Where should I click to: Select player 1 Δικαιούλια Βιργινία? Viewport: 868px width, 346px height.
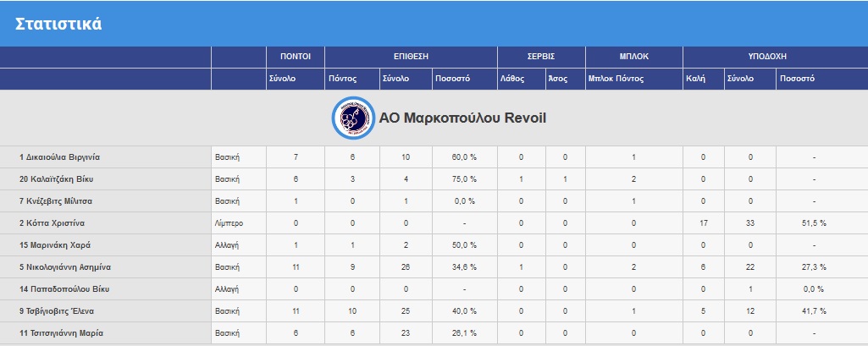click(60, 157)
